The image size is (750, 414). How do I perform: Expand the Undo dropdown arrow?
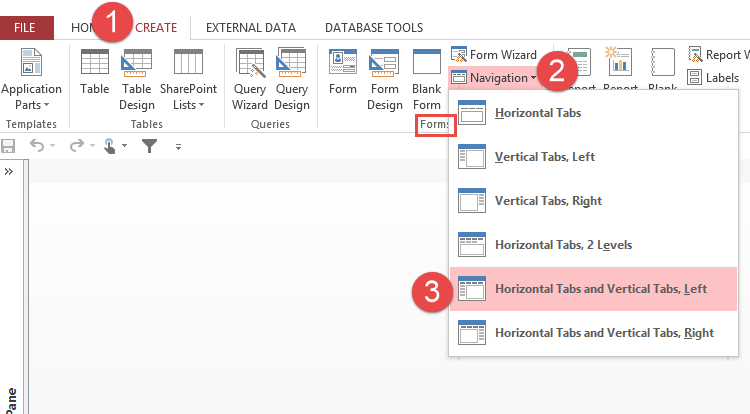tap(52, 146)
